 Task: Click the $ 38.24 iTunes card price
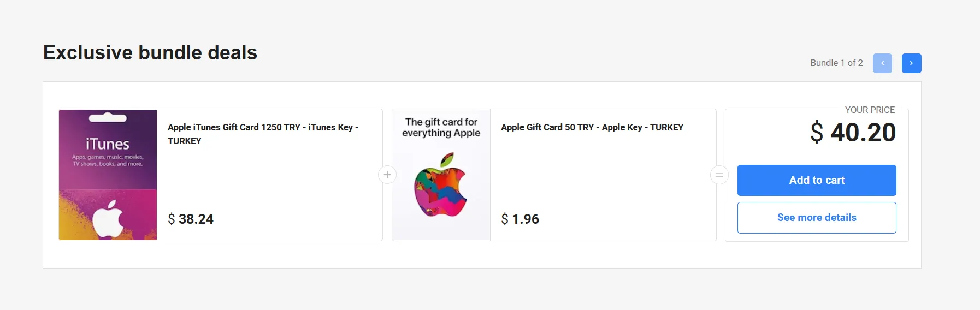(191, 219)
